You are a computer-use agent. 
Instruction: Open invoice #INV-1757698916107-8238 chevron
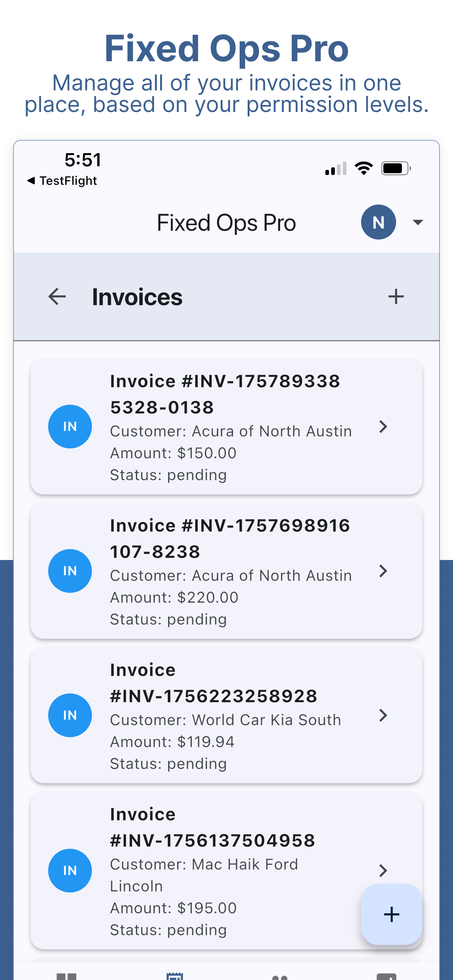click(383, 571)
